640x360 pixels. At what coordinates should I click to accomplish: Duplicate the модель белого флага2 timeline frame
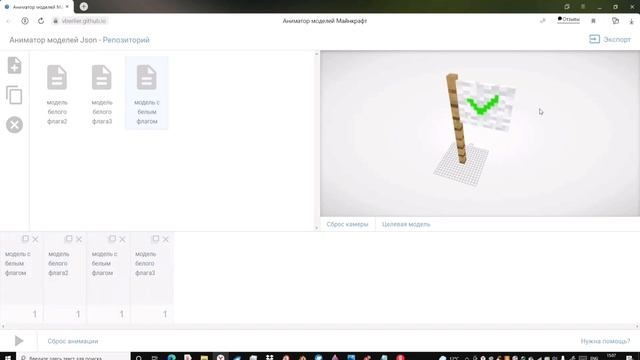pyautogui.click(x=69, y=238)
